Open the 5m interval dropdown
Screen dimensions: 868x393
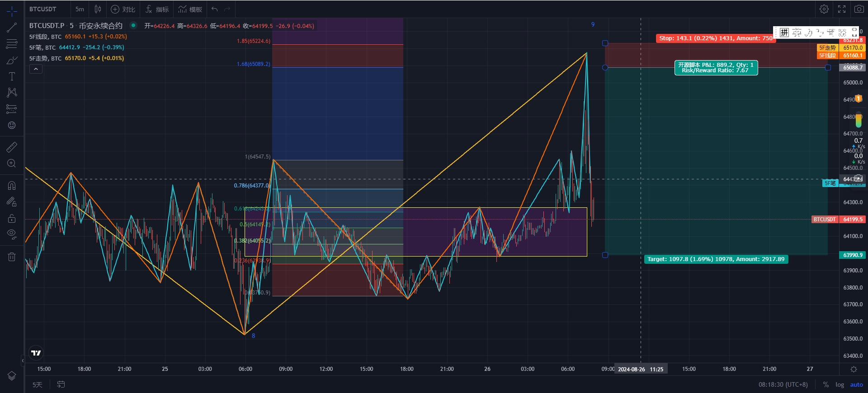click(80, 9)
